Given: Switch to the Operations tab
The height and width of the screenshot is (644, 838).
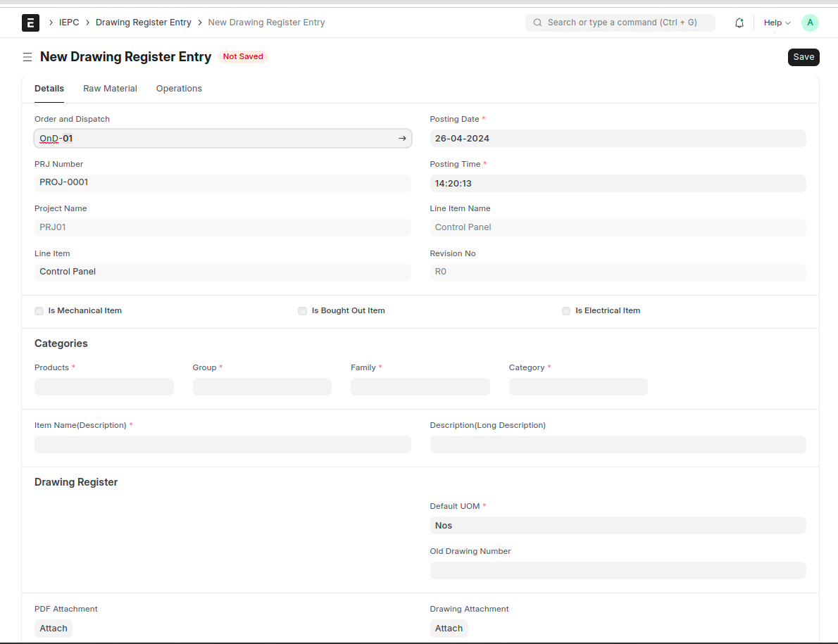Looking at the screenshot, I should pyautogui.click(x=179, y=89).
